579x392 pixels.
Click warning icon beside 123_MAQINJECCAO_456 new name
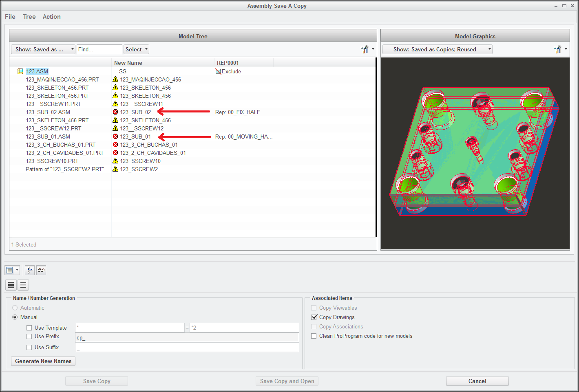click(115, 79)
